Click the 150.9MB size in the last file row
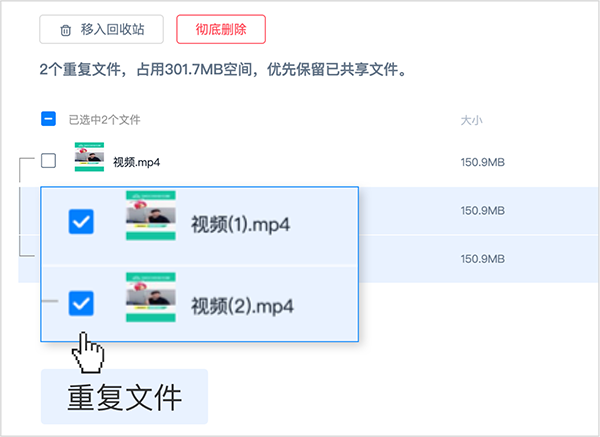The height and width of the screenshot is (437, 600). [x=482, y=259]
